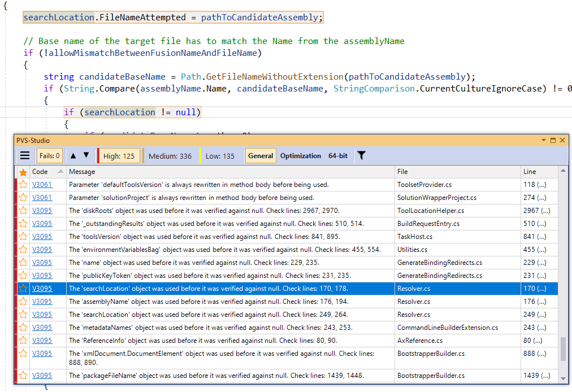Select the 'environmentVariablesBag' warning message

coord(225,250)
